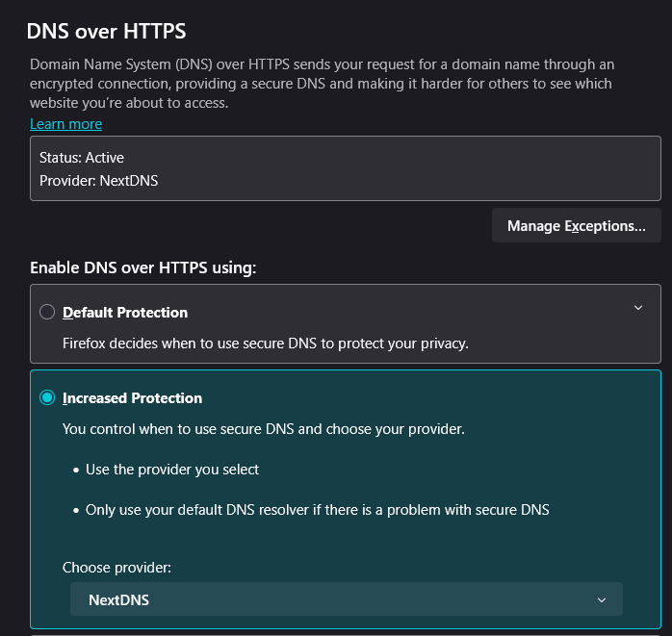This screenshot has width=672, height=636.
Task: Click the DNS over HTTPS heading
Action: click(x=106, y=31)
